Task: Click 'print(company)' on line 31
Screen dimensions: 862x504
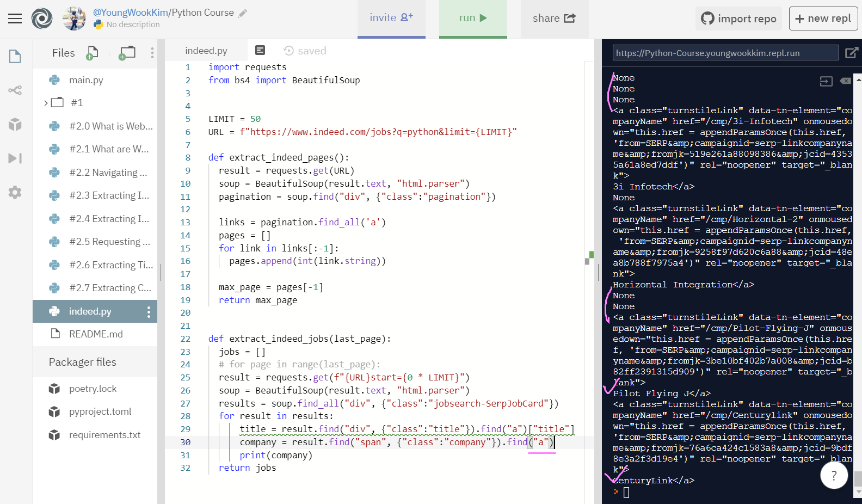Action: point(276,455)
